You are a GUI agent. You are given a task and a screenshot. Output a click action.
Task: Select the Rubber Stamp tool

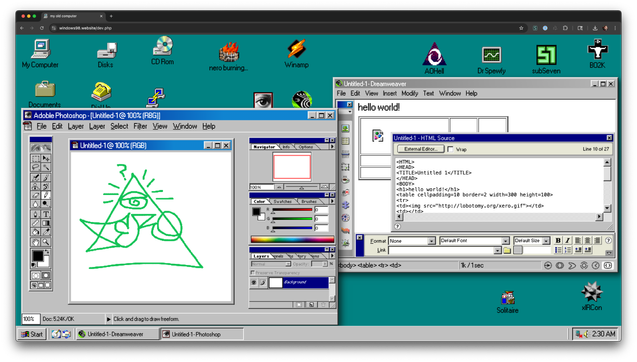click(x=36, y=186)
